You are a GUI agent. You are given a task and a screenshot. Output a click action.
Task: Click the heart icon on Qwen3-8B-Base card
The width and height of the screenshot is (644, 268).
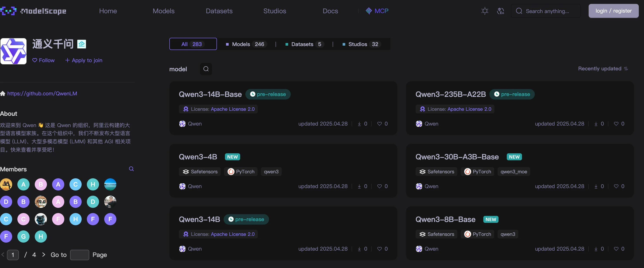tap(616, 249)
